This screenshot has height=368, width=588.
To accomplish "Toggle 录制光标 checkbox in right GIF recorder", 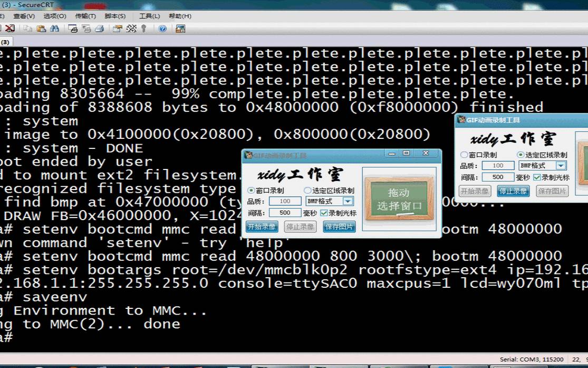I will 537,177.
